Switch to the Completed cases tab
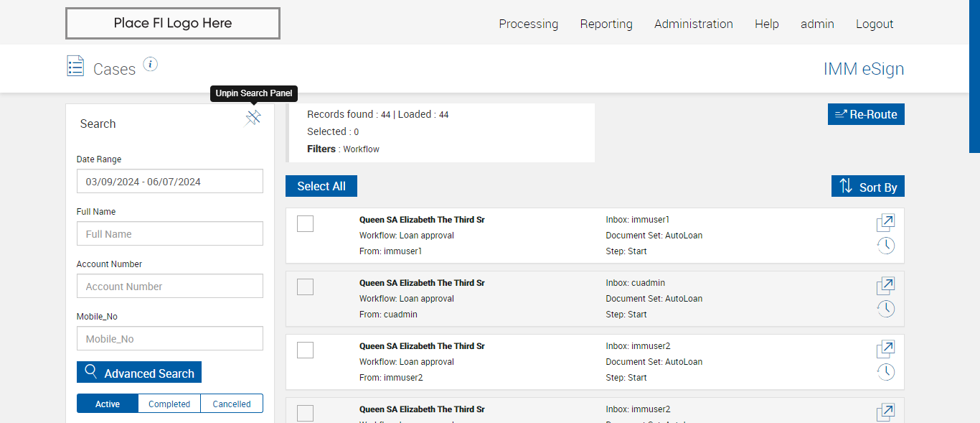The image size is (980, 423). [x=169, y=404]
